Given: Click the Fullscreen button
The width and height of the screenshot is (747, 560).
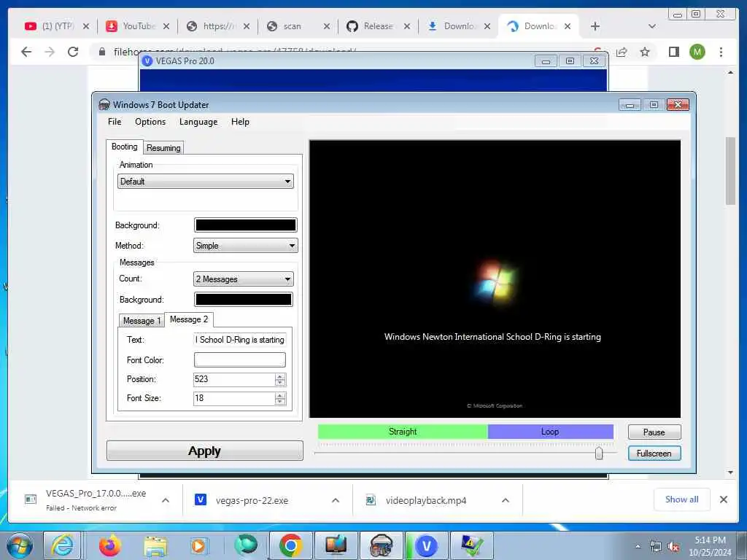Looking at the screenshot, I should point(654,454).
